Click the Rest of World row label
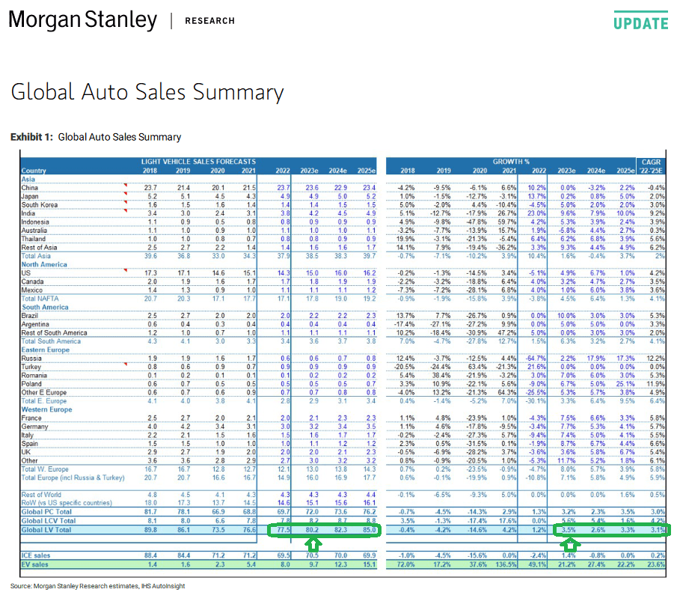 point(41,495)
